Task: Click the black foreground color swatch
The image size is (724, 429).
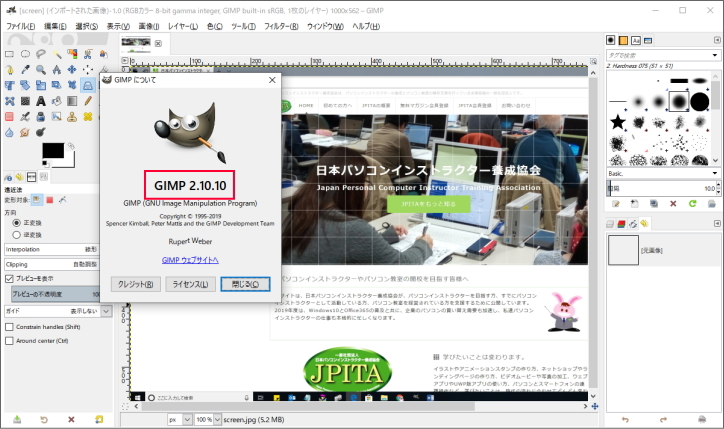Action: point(51,150)
